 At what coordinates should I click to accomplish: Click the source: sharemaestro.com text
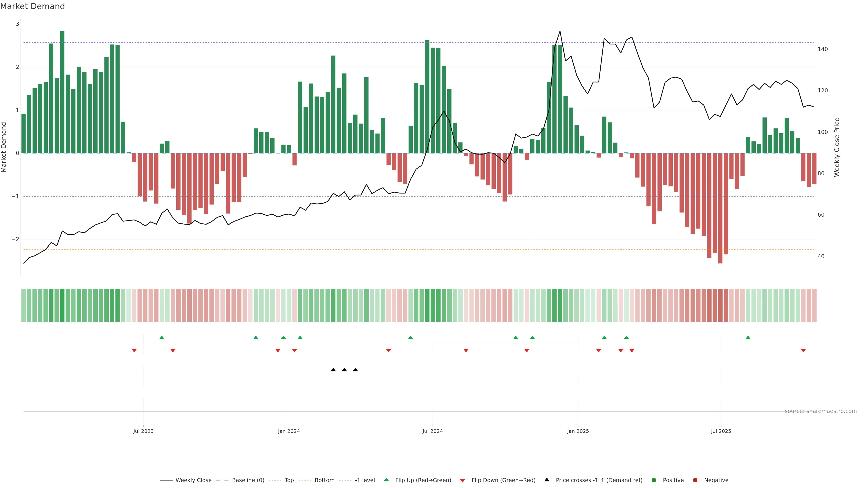click(821, 411)
